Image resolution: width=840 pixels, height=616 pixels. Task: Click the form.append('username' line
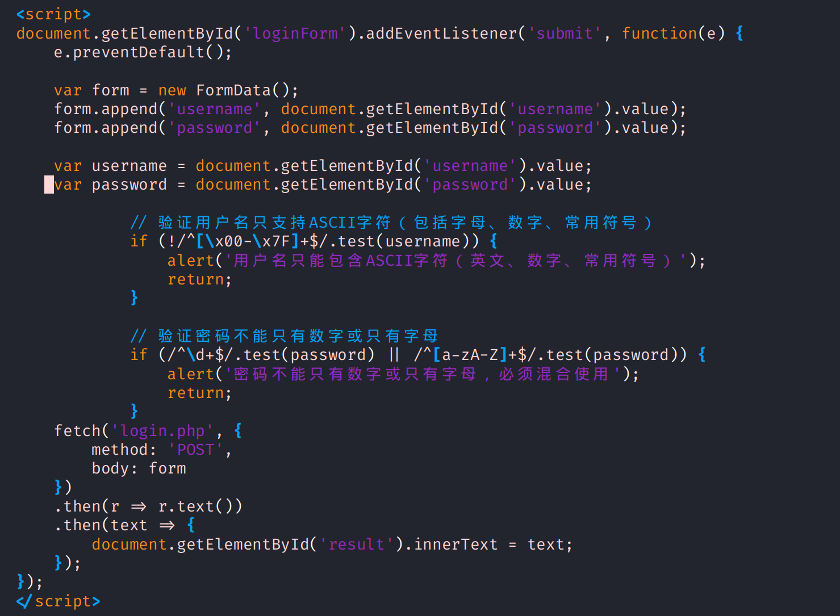370,109
